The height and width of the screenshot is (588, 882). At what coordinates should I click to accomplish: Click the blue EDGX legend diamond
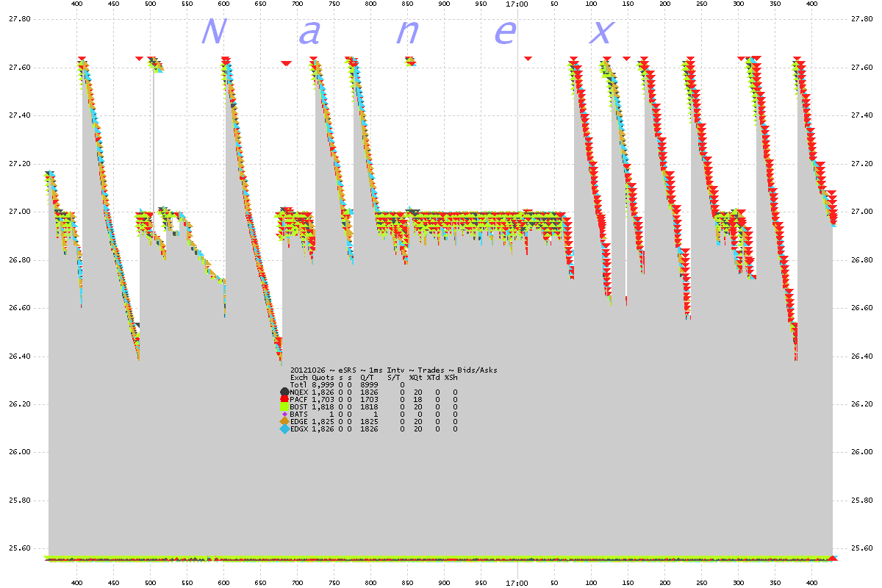pos(284,429)
